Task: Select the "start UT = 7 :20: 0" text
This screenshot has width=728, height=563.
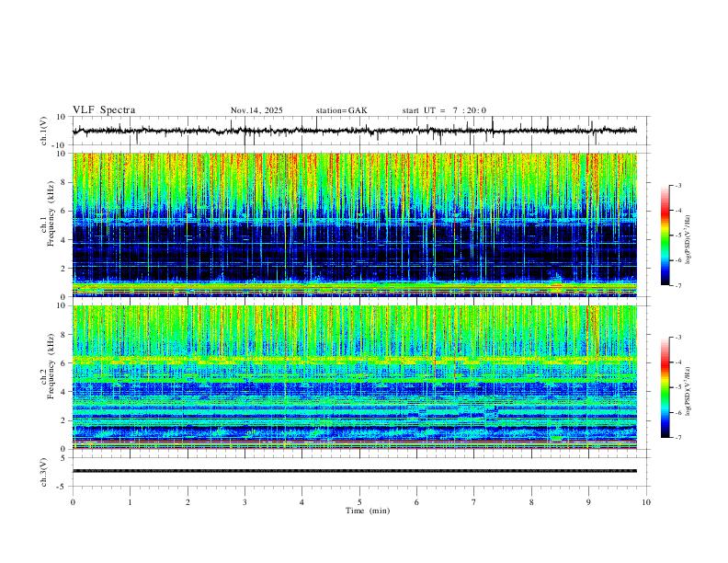Action: tap(444, 110)
